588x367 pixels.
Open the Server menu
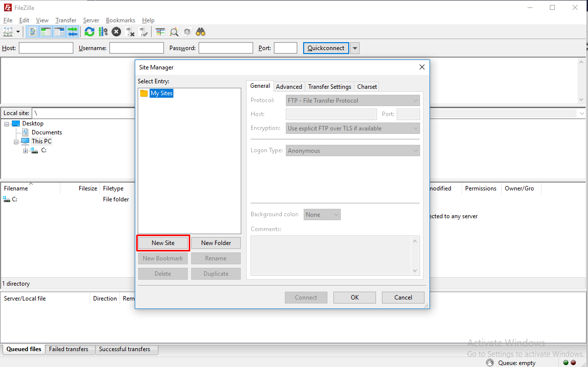[x=91, y=20]
